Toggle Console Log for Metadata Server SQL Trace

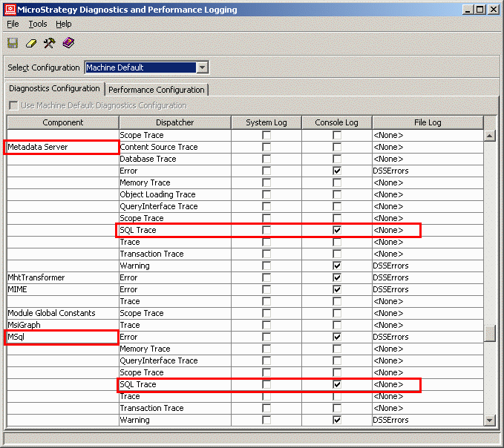coord(337,230)
